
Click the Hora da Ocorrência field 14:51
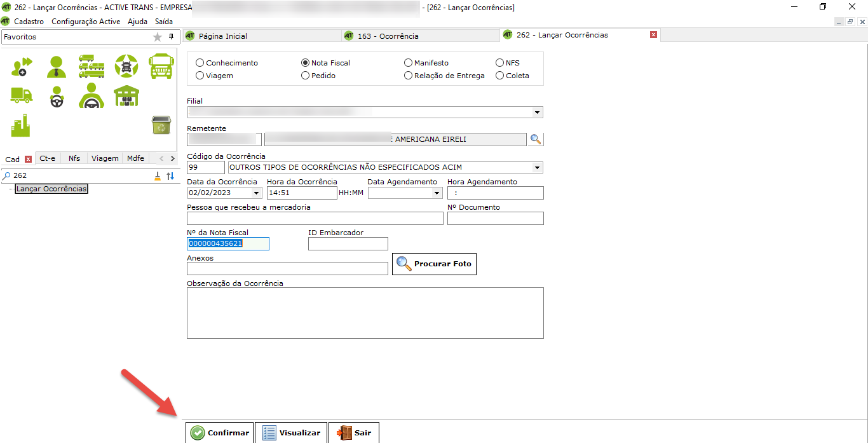301,193
